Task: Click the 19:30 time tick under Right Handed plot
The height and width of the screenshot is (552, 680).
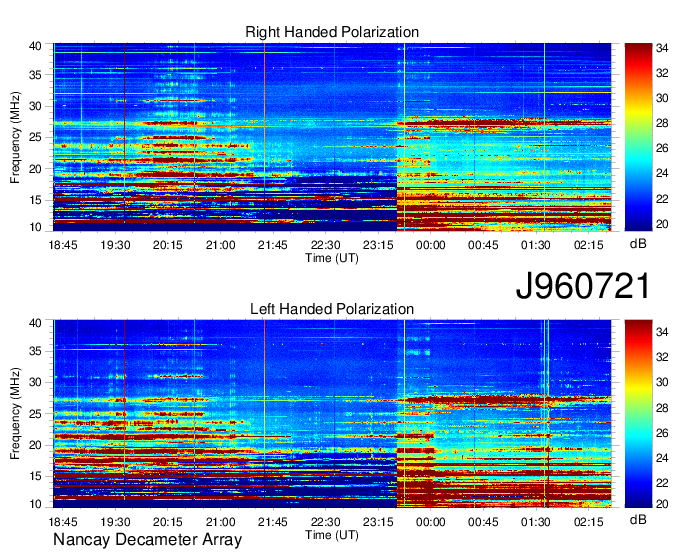Action: click(x=115, y=245)
